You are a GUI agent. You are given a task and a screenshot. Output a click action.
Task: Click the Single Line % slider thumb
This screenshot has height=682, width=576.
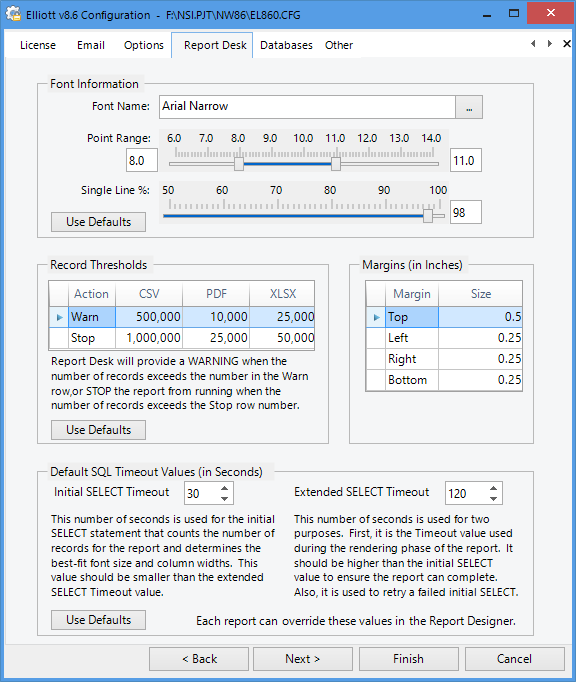(428, 216)
